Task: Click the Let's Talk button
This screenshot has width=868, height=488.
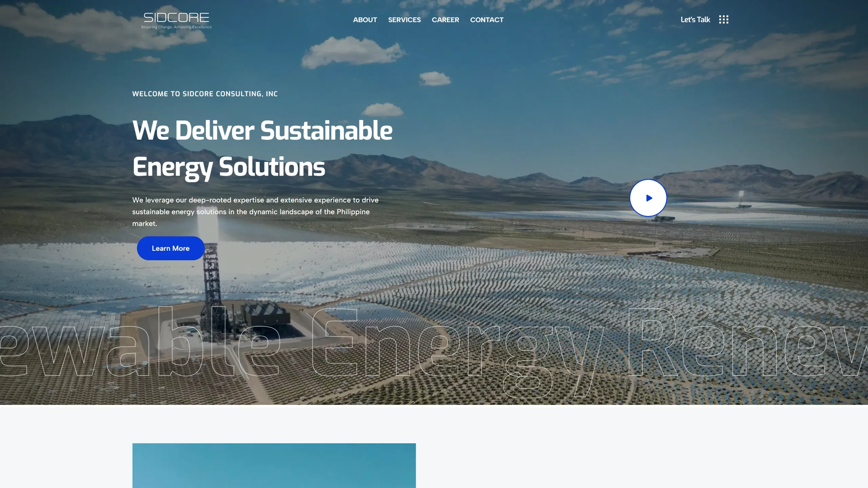Action: coord(695,20)
